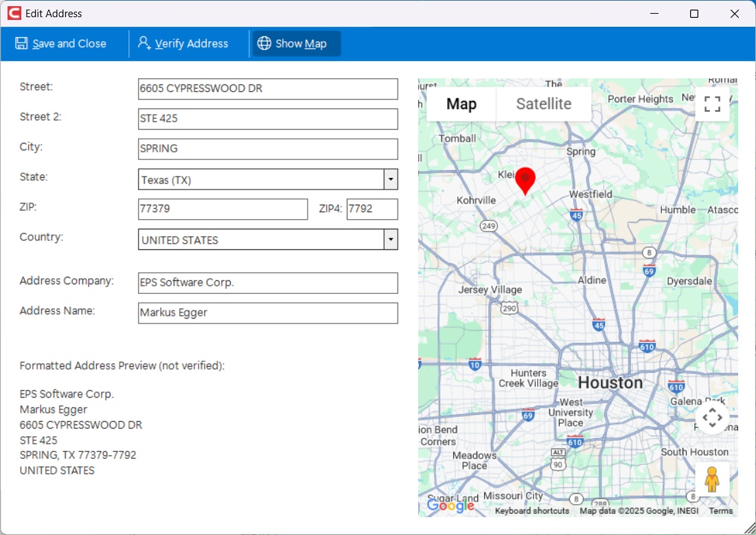Click the South Houston label on the map

click(694, 452)
